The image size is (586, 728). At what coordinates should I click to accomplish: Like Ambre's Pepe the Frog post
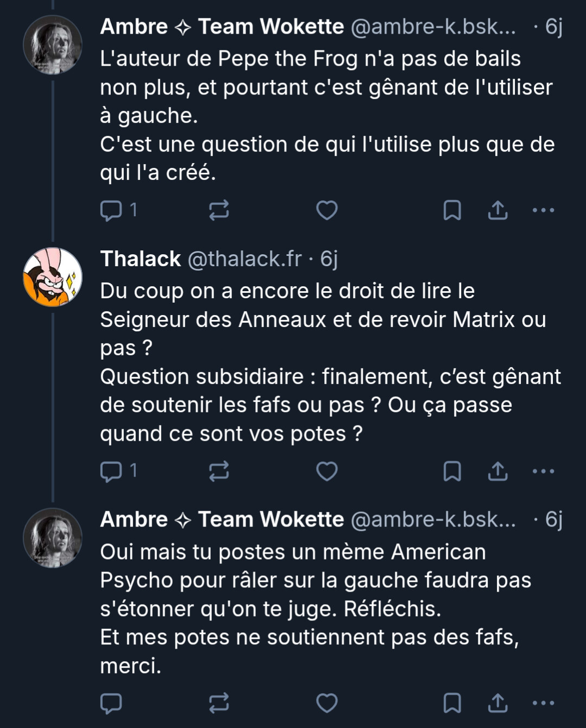coord(327,210)
